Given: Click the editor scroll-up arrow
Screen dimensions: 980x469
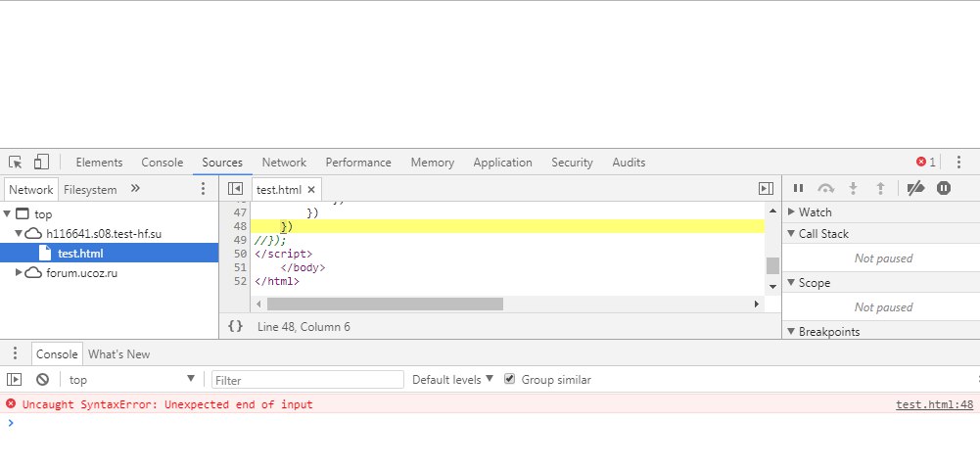Looking at the screenshot, I should pos(772,211).
